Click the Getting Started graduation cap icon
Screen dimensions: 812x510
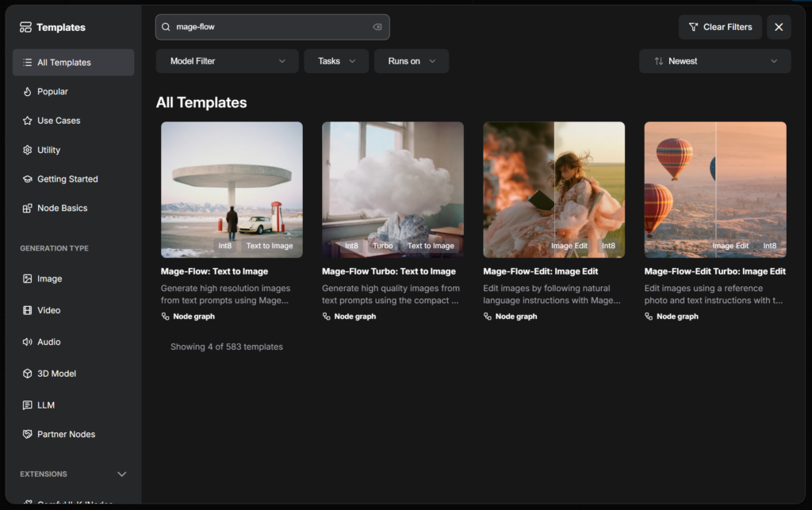(28, 179)
